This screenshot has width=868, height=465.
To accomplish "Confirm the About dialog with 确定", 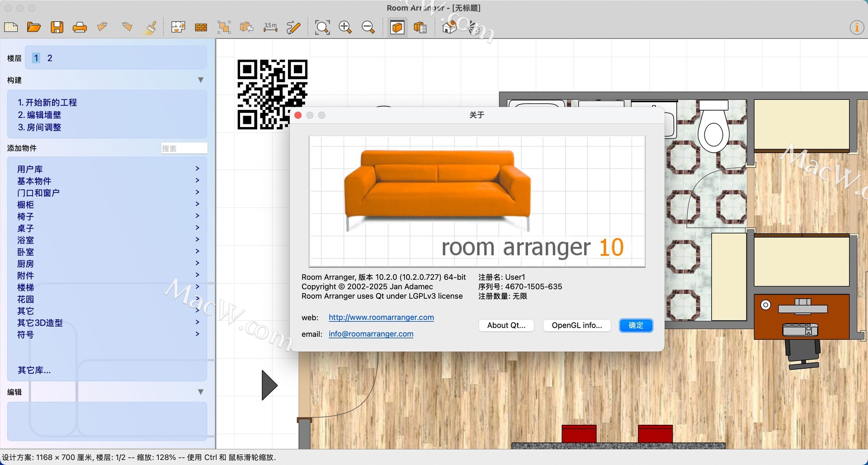I will (x=636, y=325).
